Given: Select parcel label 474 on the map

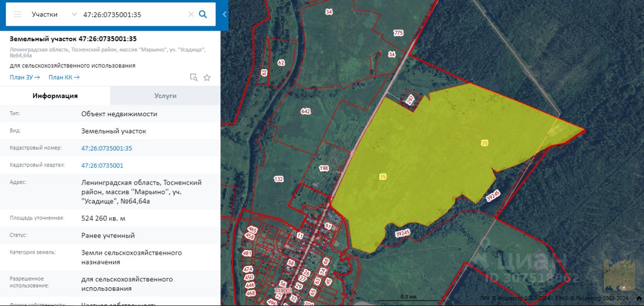Looking at the screenshot, I should (x=248, y=269).
